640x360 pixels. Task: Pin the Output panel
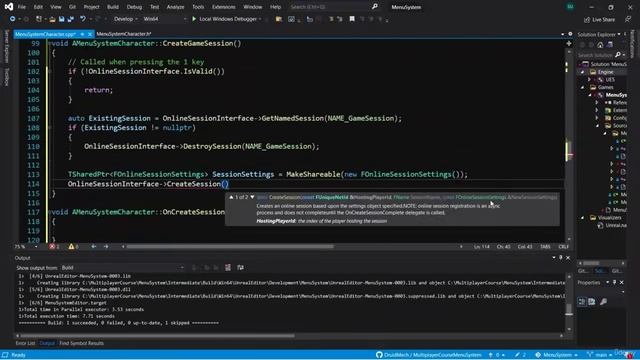[561, 258]
